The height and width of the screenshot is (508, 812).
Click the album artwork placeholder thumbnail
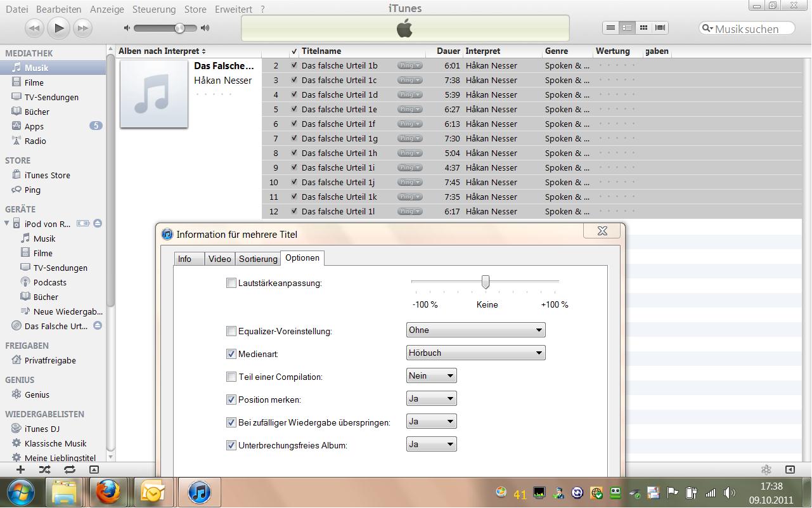click(x=154, y=93)
